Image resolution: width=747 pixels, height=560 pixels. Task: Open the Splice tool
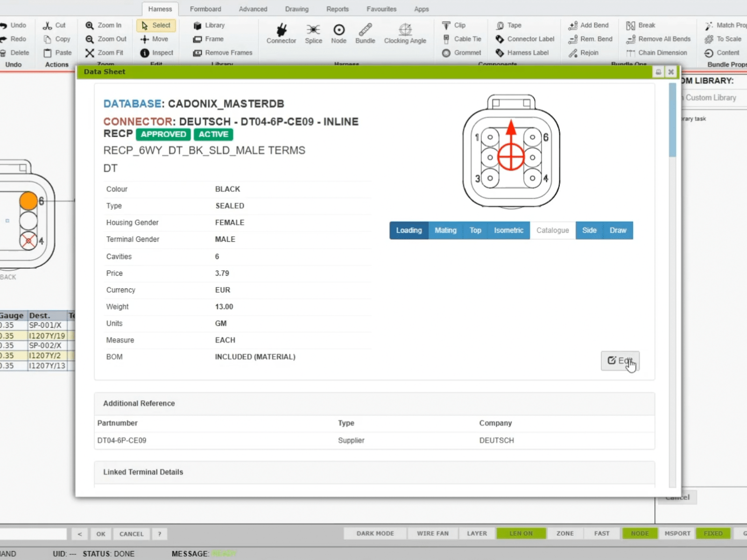click(x=313, y=33)
